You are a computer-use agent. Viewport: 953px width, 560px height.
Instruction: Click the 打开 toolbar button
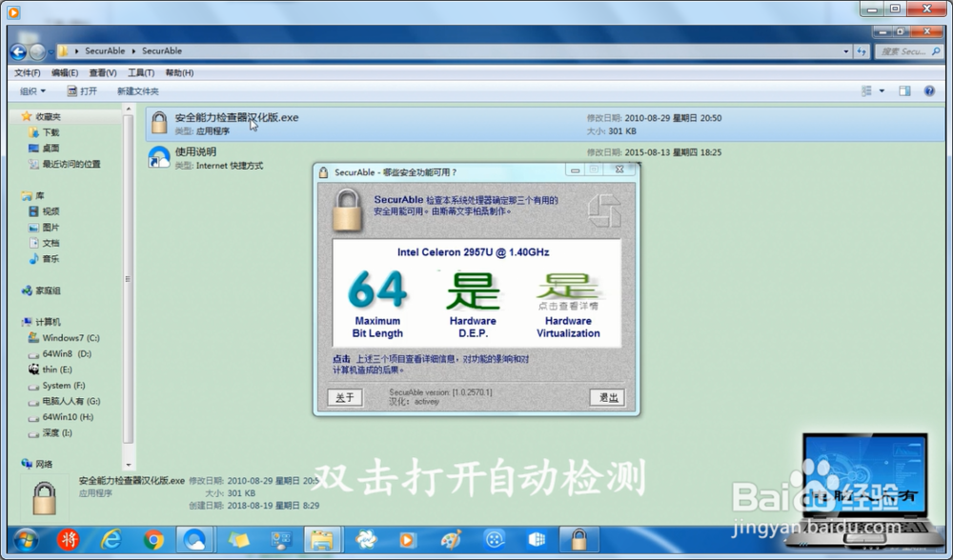[x=82, y=91]
